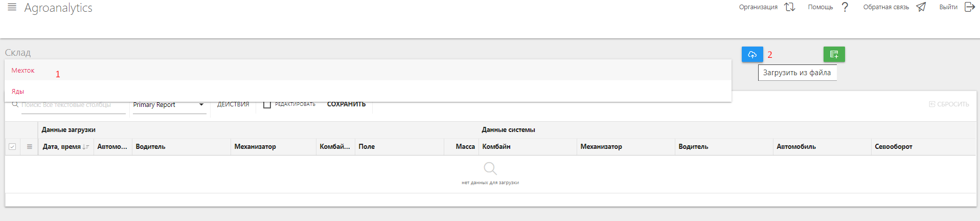
Task: Open the hamburger navigation menu
Action: 12,7
